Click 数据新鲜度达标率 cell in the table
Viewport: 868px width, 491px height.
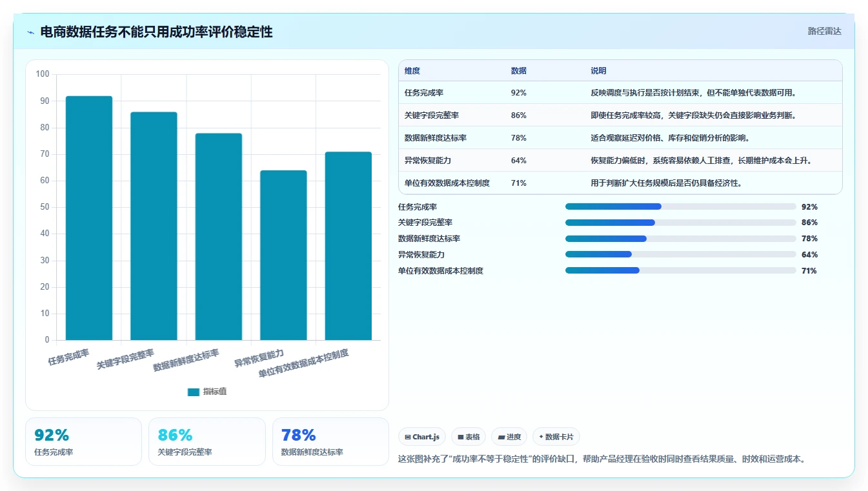coord(436,138)
